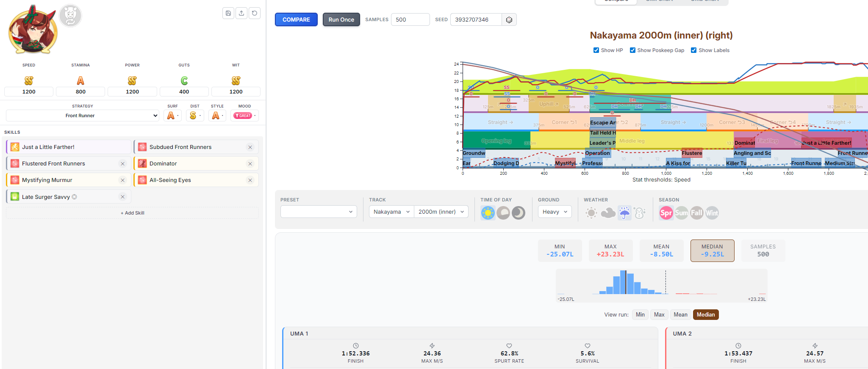Select the rainy weather umbrella icon

pyautogui.click(x=624, y=213)
